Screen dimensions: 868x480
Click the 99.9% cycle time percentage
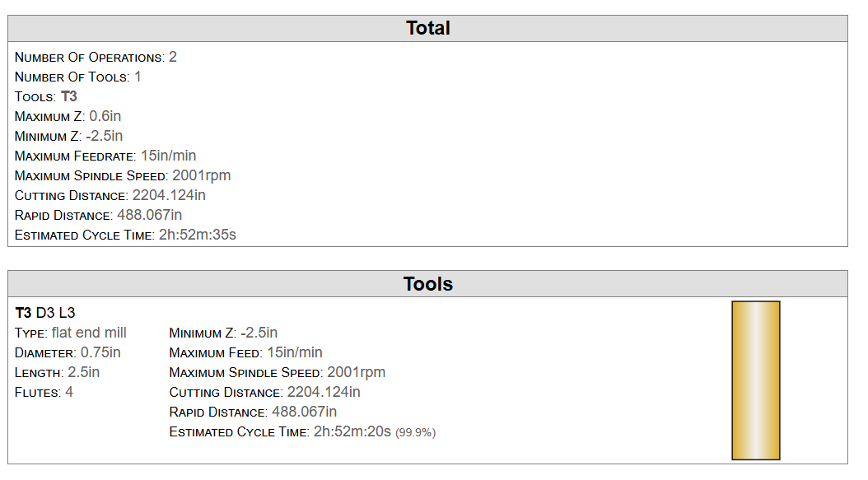tap(415, 432)
